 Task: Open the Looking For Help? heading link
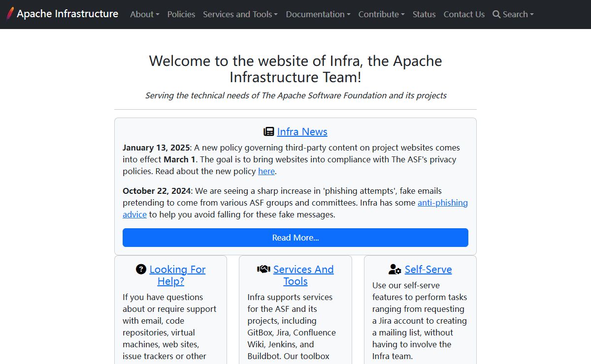click(x=177, y=275)
